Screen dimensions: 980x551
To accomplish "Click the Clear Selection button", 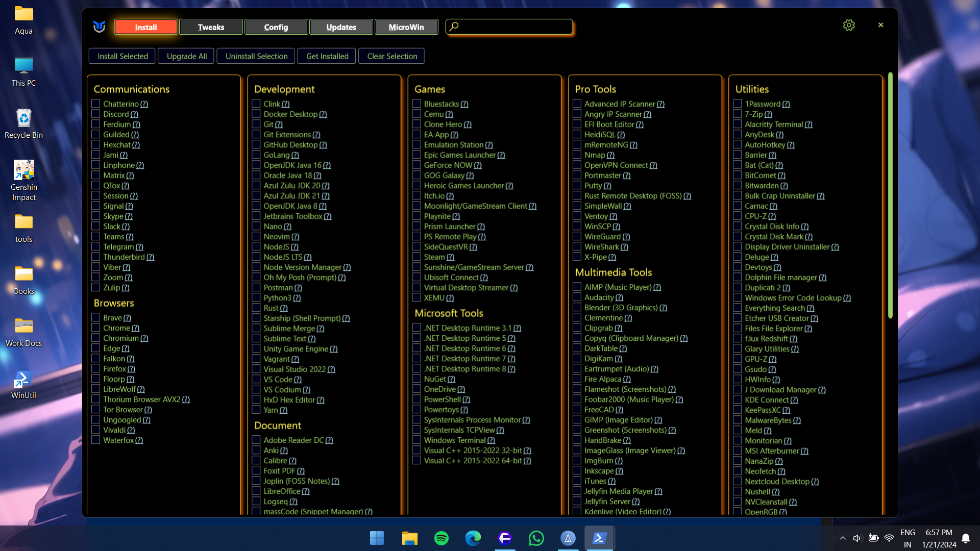I will [391, 56].
